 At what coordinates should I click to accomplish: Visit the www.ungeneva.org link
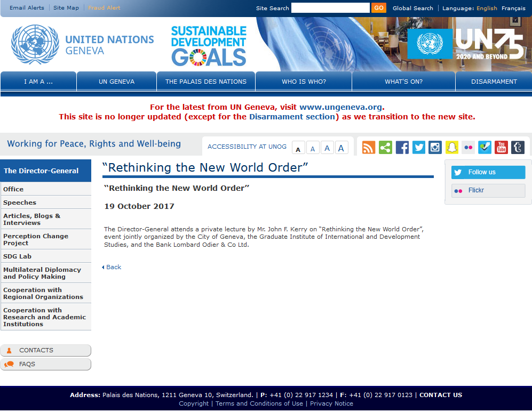tap(340, 107)
